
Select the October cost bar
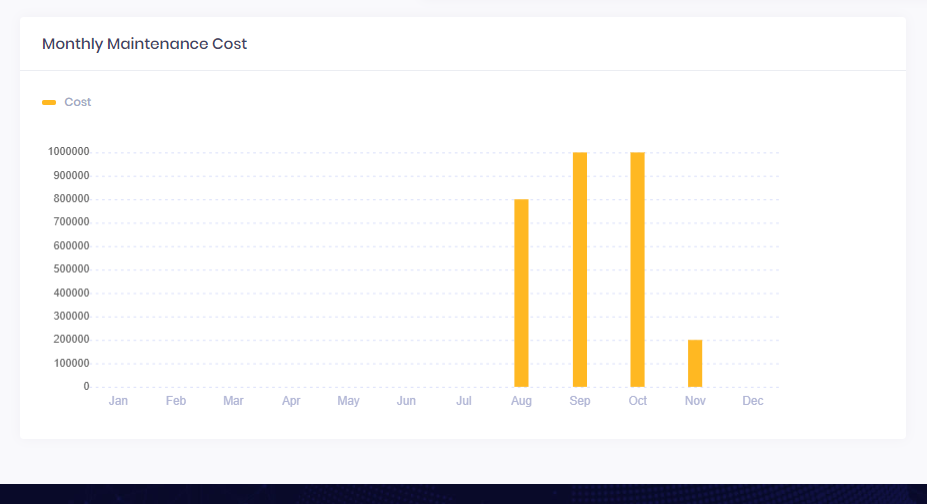637,269
